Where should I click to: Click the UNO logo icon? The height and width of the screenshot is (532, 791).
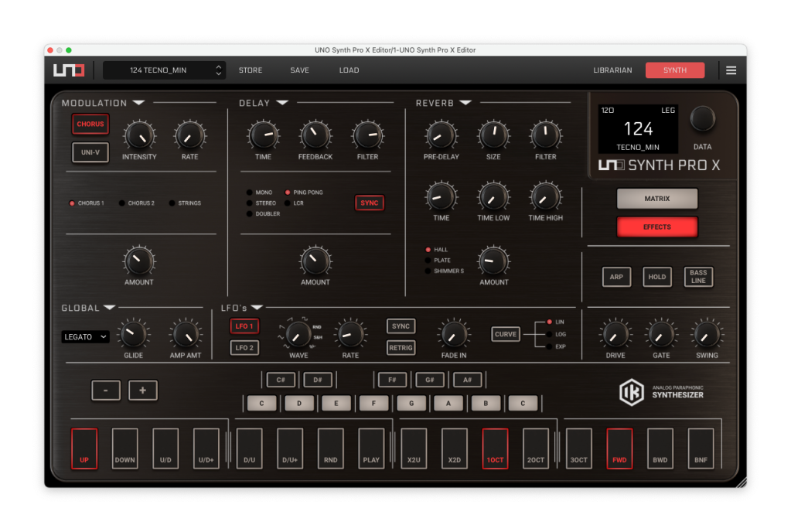[69, 70]
